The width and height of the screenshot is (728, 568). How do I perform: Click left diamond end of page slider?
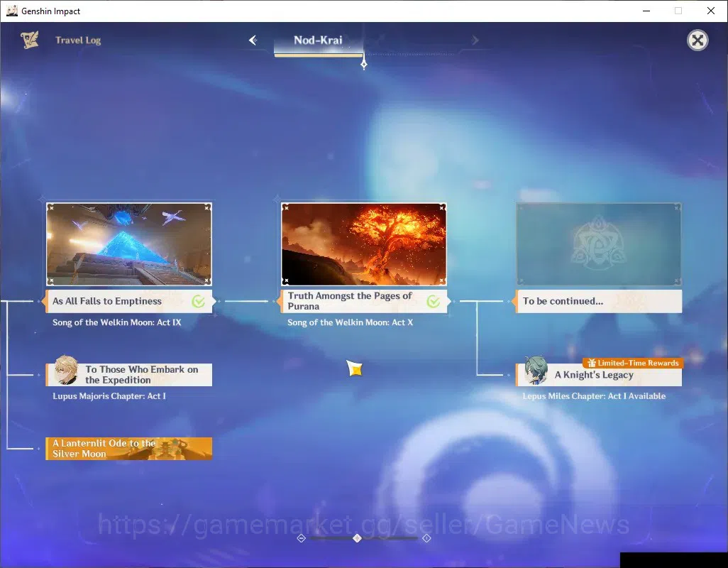pyautogui.click(x=302, y=537)
